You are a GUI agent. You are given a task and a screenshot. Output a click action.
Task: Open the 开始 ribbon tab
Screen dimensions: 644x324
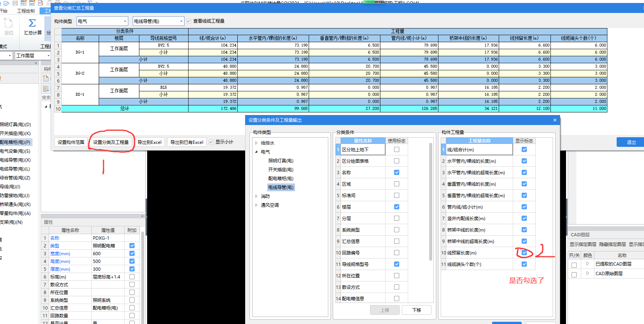tap(4, 11)
